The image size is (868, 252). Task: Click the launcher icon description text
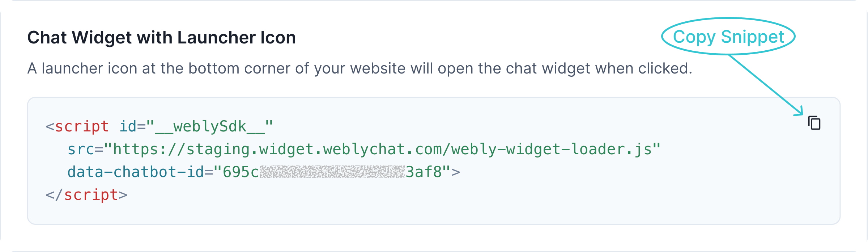359,68
